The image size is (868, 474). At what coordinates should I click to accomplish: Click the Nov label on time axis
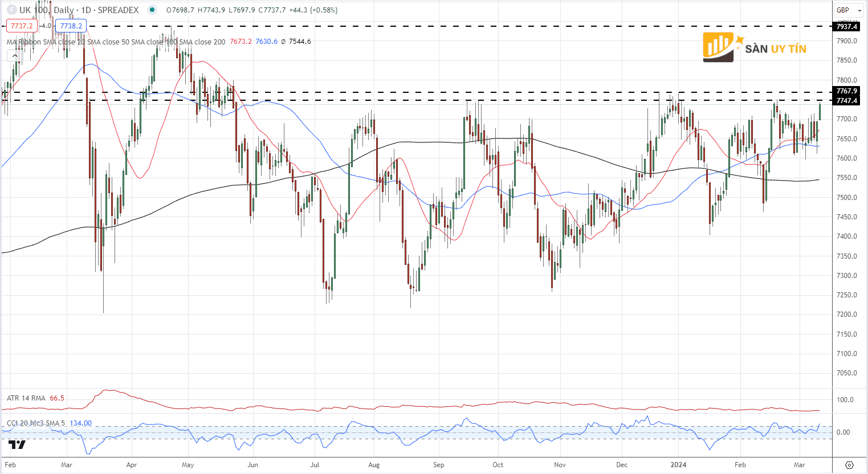tap(560, 465)
